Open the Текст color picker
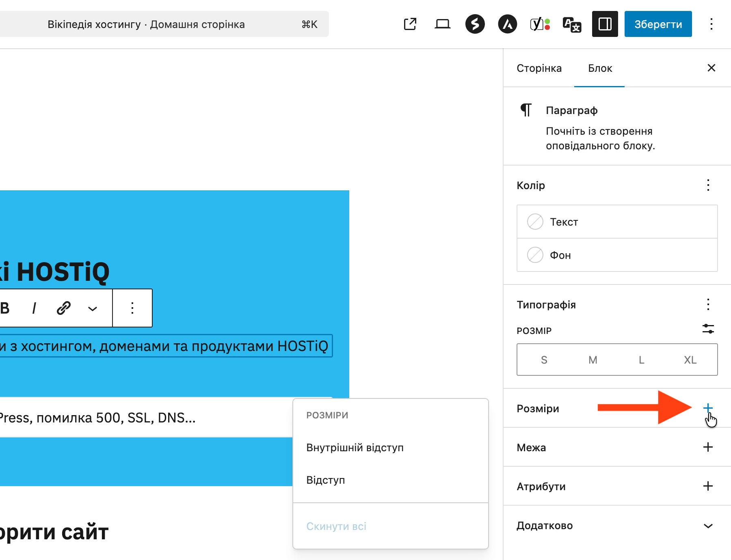This screenshot has height=560, width=731. pos(617,222)
